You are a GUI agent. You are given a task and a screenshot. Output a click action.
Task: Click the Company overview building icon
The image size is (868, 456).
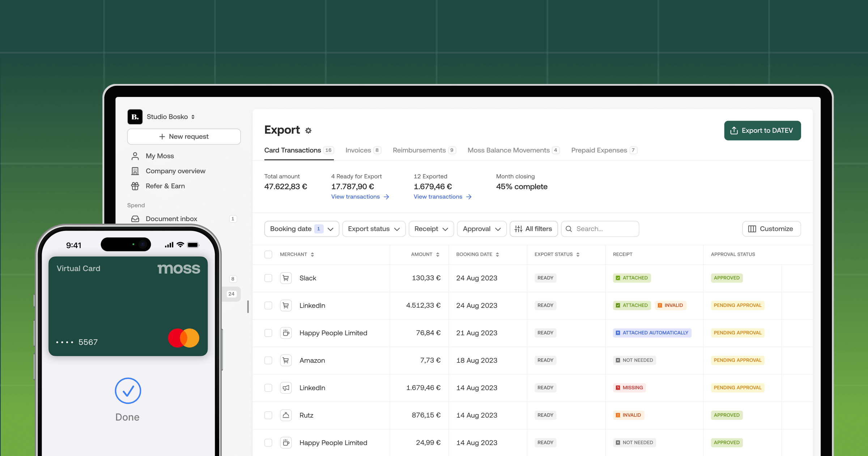[x=135, y=171]
